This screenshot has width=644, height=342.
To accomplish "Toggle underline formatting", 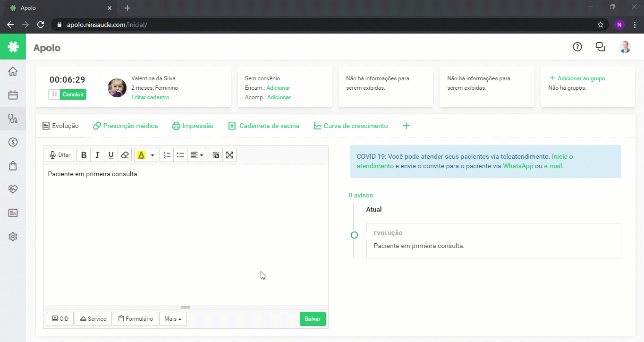I will [111, 155].
